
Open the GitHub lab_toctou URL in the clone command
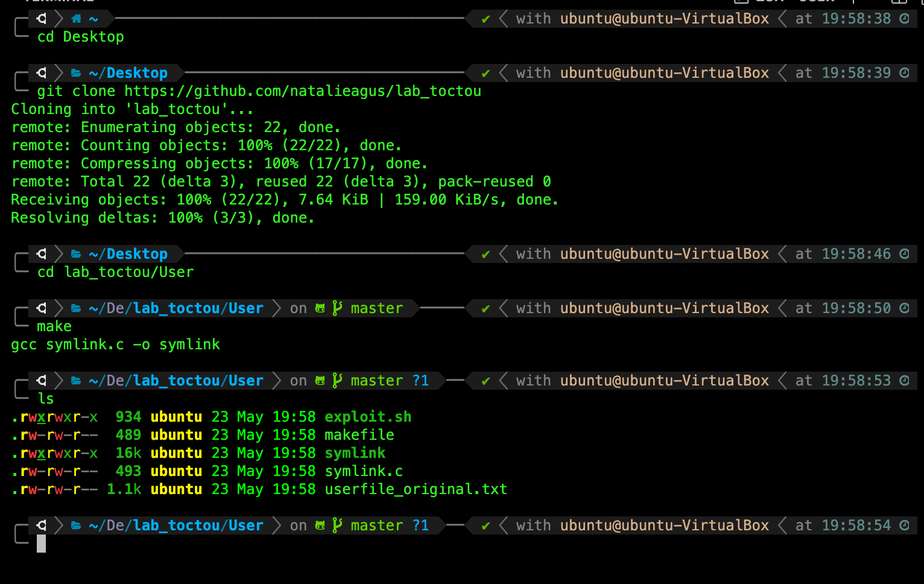pyautogui.click(x=303, y=91)
